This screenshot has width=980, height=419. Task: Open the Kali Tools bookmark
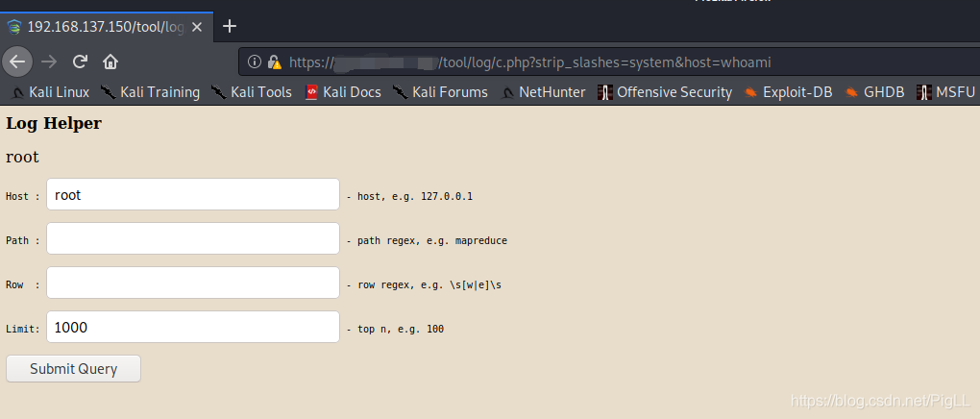click(x=252, y=92)
